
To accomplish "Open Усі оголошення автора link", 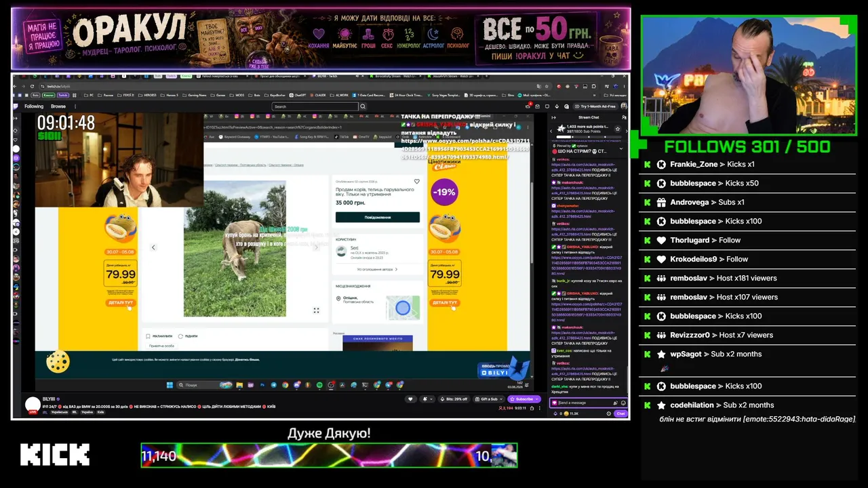I will point(378,269).
